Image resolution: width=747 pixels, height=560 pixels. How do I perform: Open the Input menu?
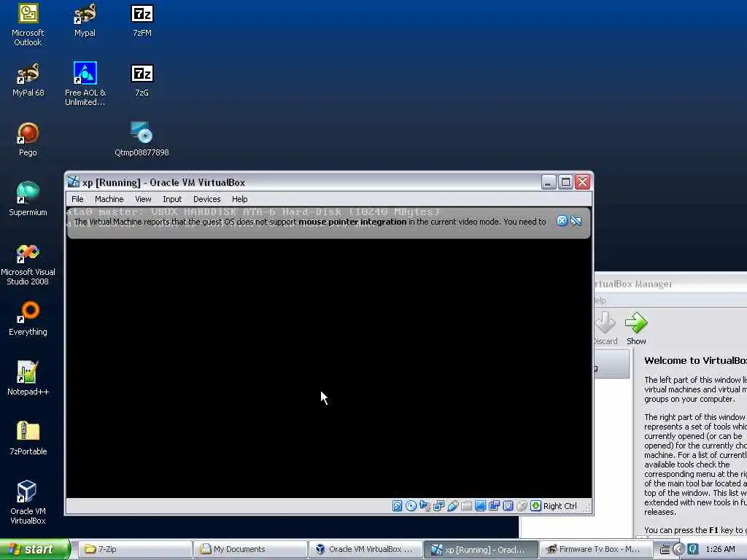(172, 199)
